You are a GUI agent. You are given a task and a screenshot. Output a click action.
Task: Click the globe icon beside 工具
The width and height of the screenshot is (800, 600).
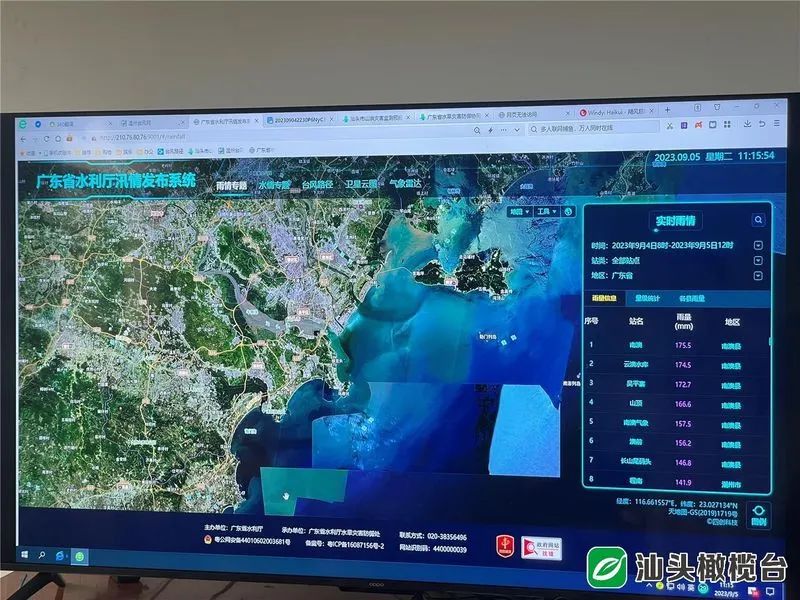[x=568, y=211]
